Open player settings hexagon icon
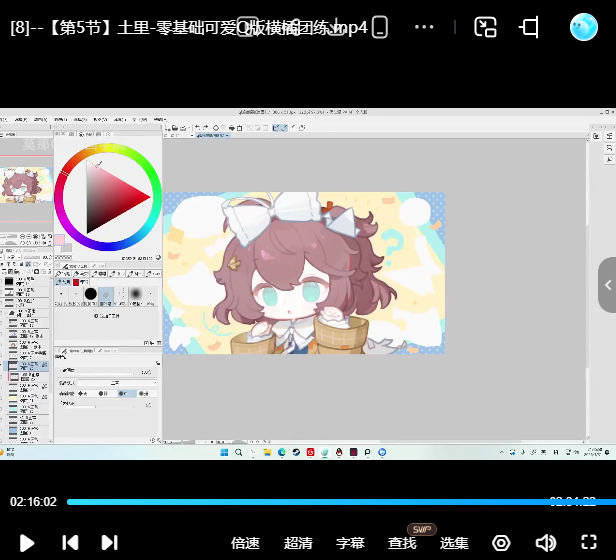The width and height of the screenshot is (616, 560). click(x=501, y=543)
